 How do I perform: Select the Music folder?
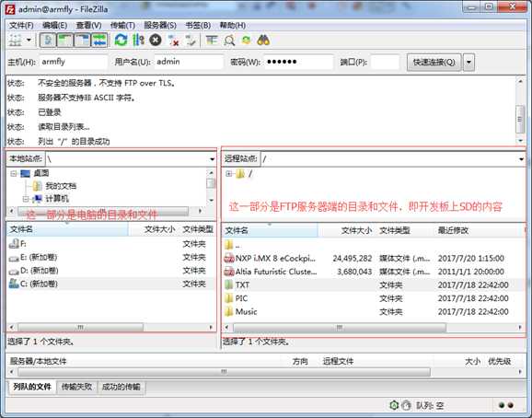(373, 311)
